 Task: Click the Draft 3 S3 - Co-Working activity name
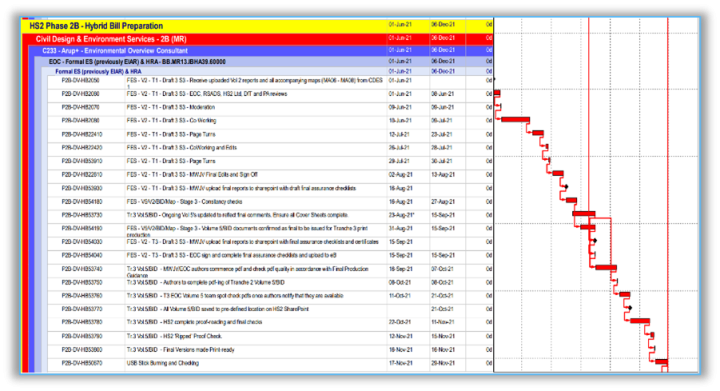point(171,121)
